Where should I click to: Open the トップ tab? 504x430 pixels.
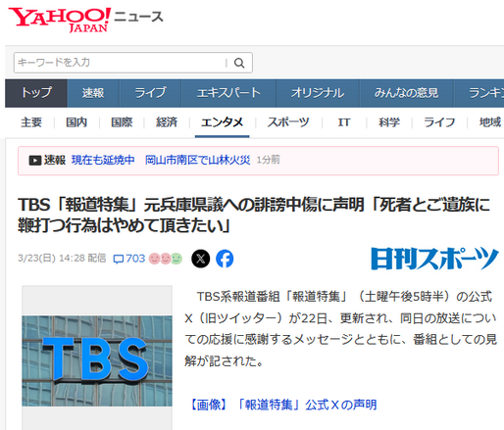pyautogui.click(x=36, y=93)
